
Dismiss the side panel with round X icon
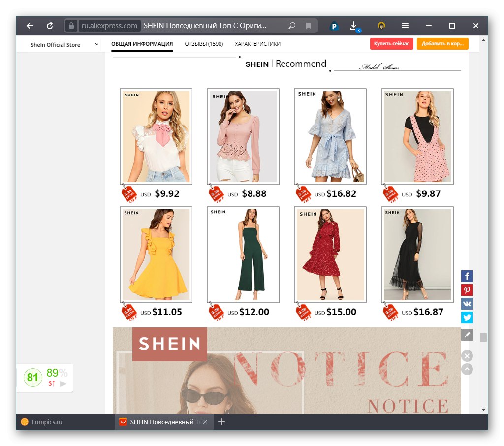coord(467,356)
